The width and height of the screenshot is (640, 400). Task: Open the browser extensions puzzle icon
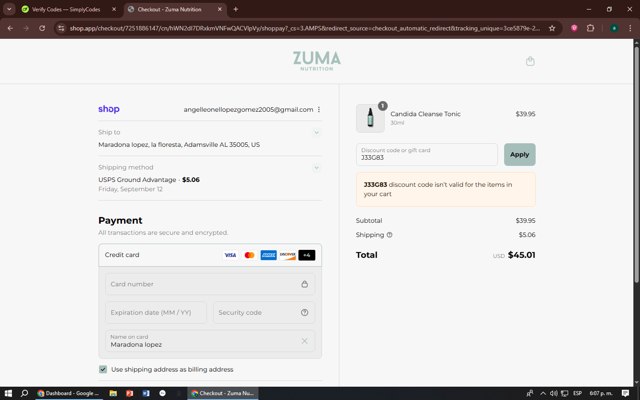click(590, 28)
